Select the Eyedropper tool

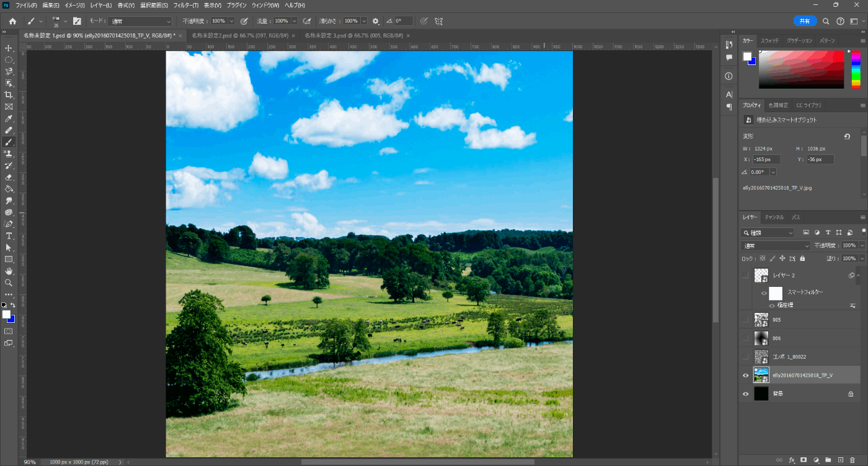tap(9, 118)
